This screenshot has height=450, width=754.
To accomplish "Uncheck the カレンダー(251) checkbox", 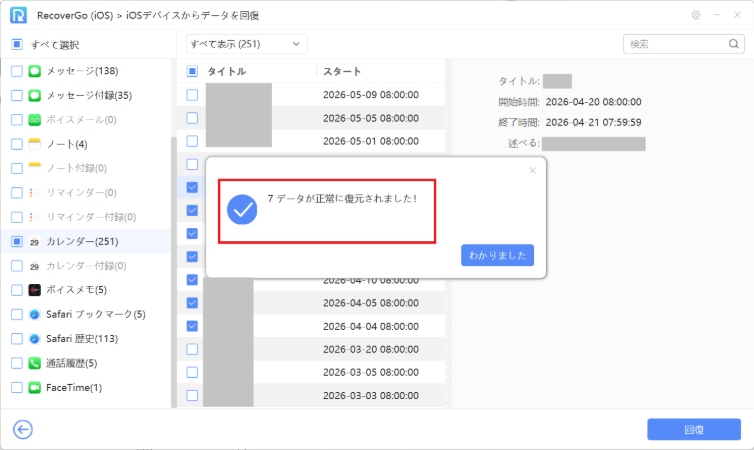I will click(17, 241).
